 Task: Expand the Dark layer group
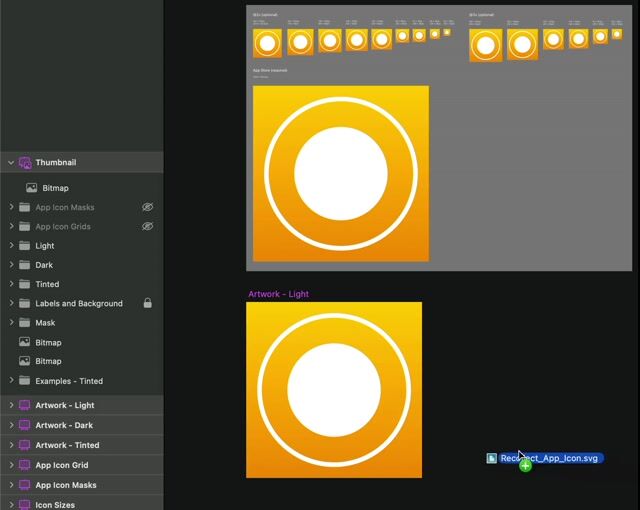11,265
